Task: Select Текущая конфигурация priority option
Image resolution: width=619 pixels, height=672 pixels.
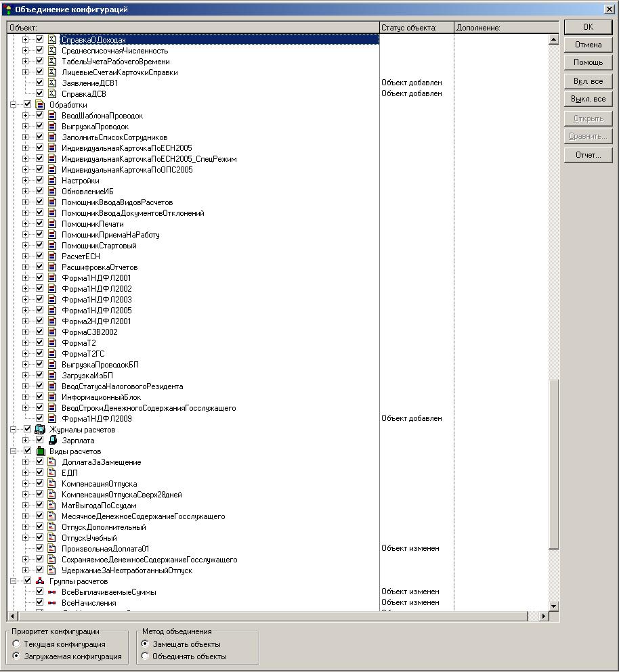Action: pyautogui.click(x=16, y=644)
